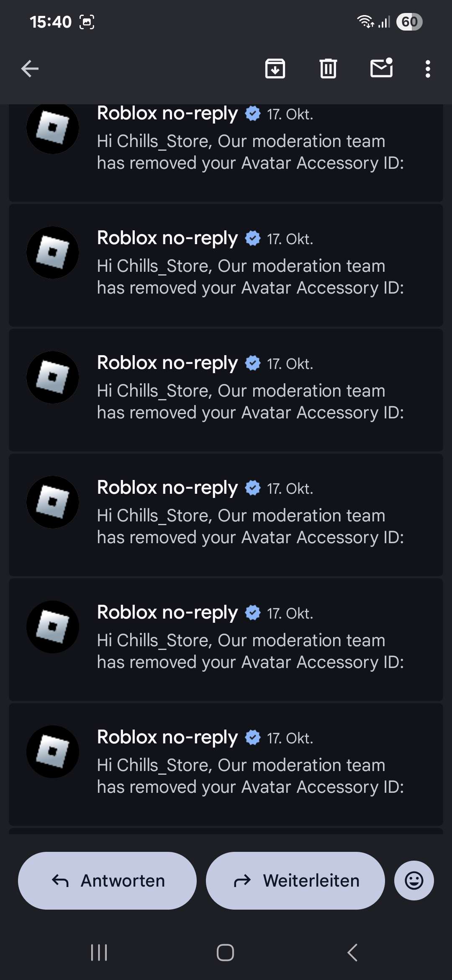
Task: Tap Weiterleiten to forward the email
Action: point(295,880)
